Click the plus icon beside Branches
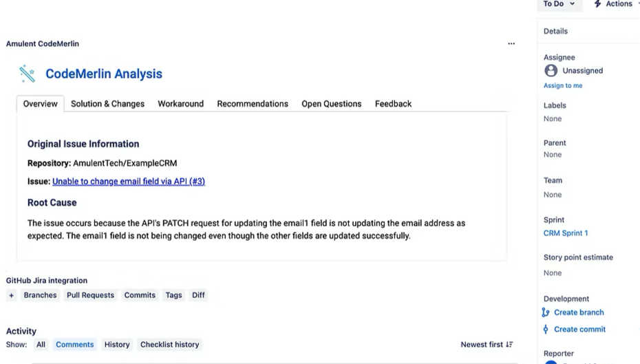This screenshot has width=640, height=364. [x=11, y=295]
